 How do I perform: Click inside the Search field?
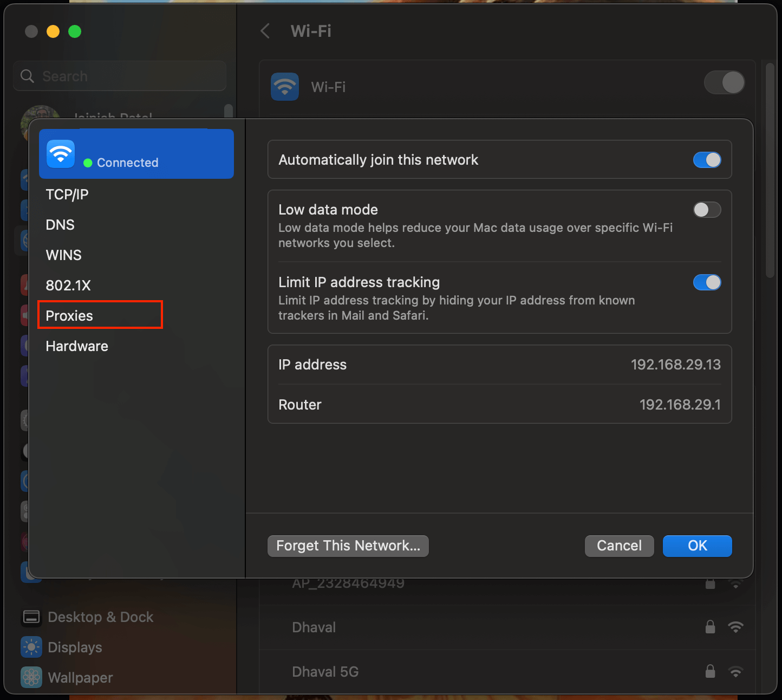tap(119, 76)
